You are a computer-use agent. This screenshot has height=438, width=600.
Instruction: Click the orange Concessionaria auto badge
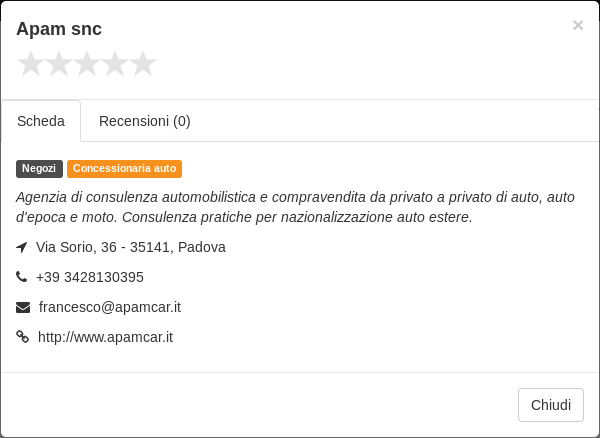pyautogui.click(x=124, y=169)
